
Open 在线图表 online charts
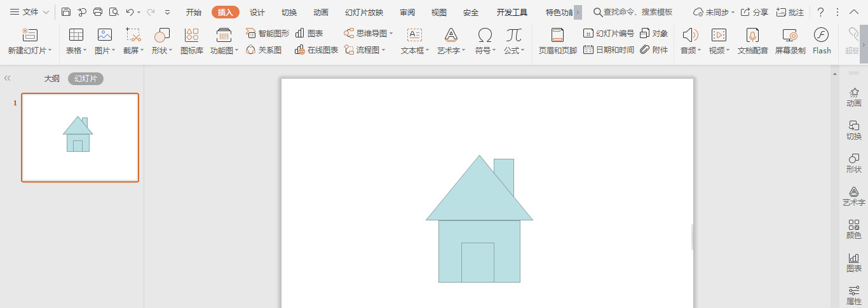coord(316,50)
